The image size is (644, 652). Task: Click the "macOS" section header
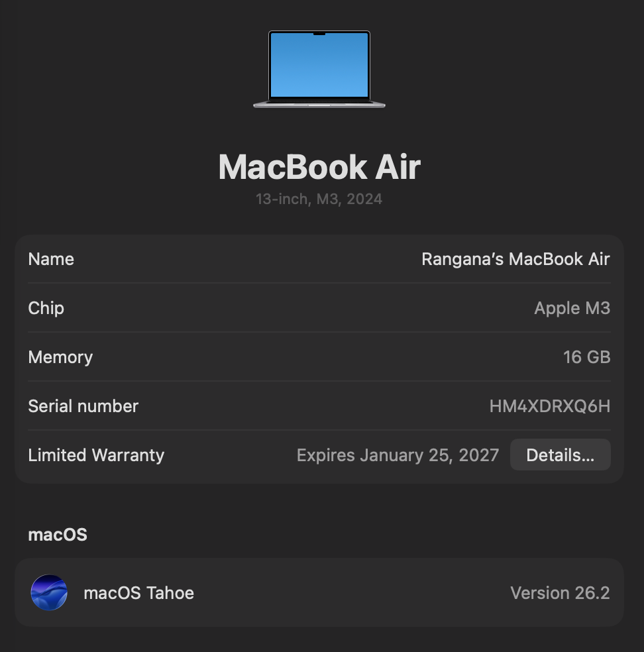point(58,535)
